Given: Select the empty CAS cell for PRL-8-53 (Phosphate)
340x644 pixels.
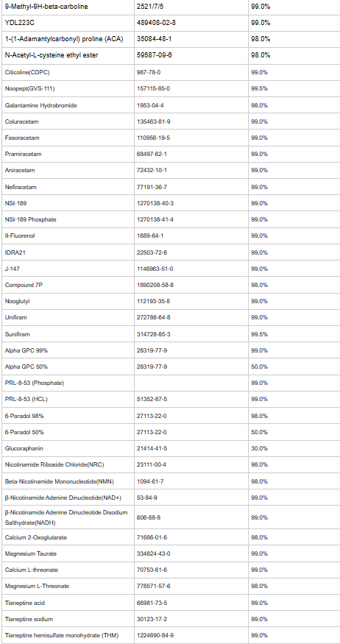Looking at the screenshot, I should point(191,383).
